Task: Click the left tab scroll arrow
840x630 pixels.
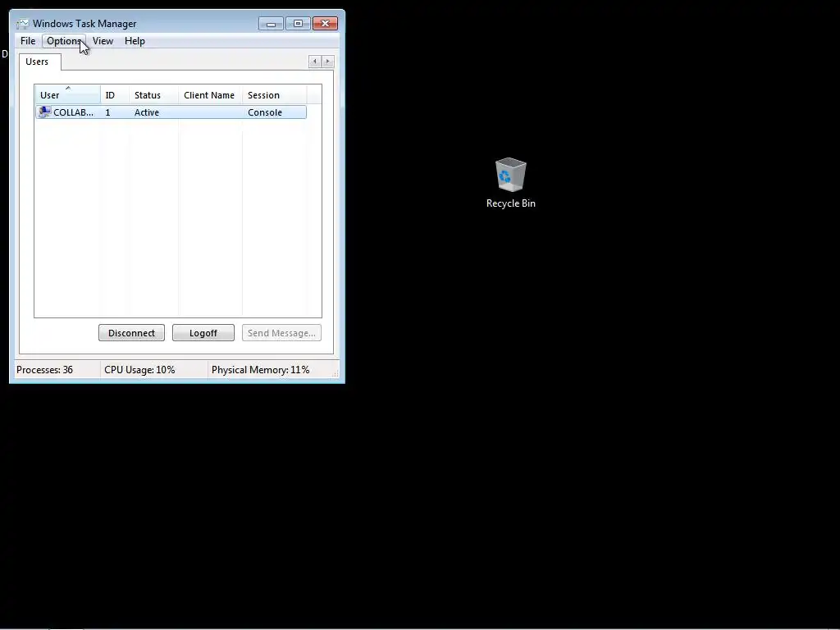Action: click(314, 62)
